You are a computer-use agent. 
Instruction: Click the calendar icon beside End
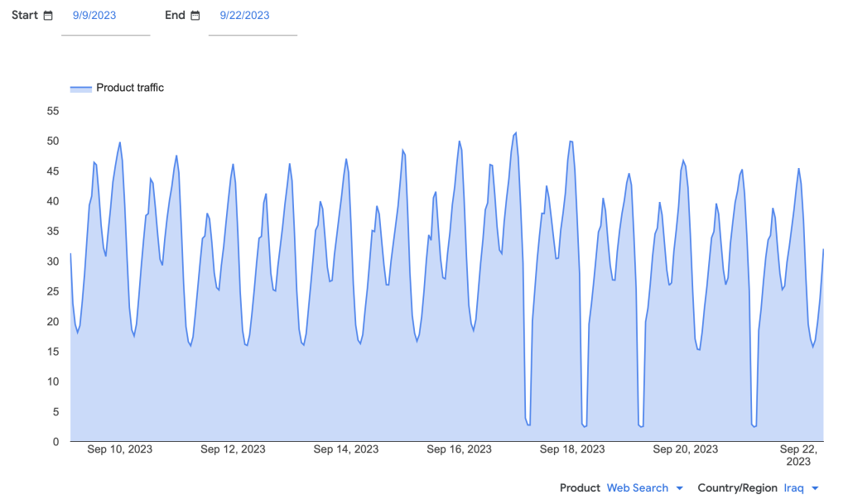tap(195, 16)
